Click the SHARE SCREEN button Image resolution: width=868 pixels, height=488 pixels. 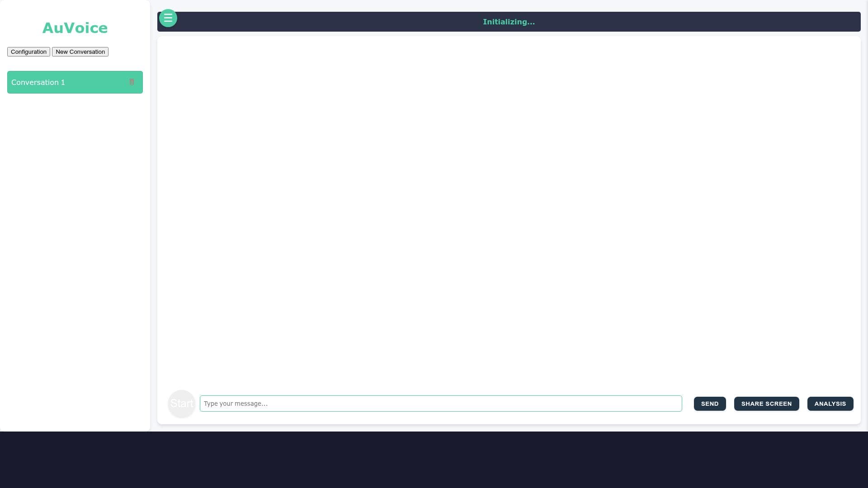pos(766,404)
